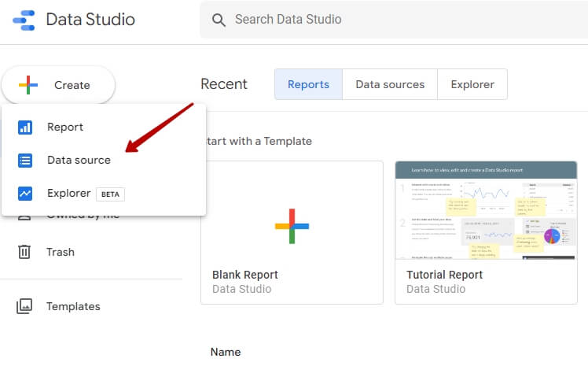Switch to the Reports tab
Viewport: 588px width, 366px height.
(308, 84)
